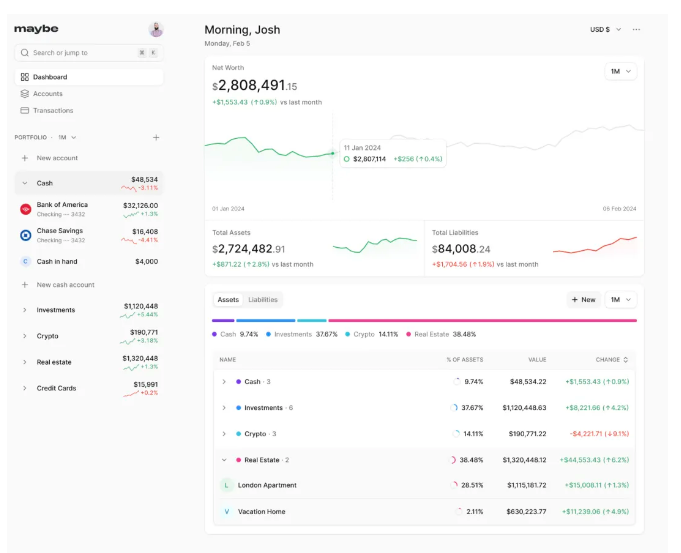681x553 pixels.
Task: Click the pink Real Estate allocation bar
Action: click(x=482, y=321)
